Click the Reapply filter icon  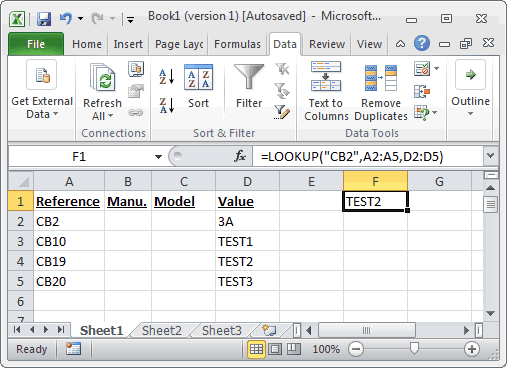point(282,91)
